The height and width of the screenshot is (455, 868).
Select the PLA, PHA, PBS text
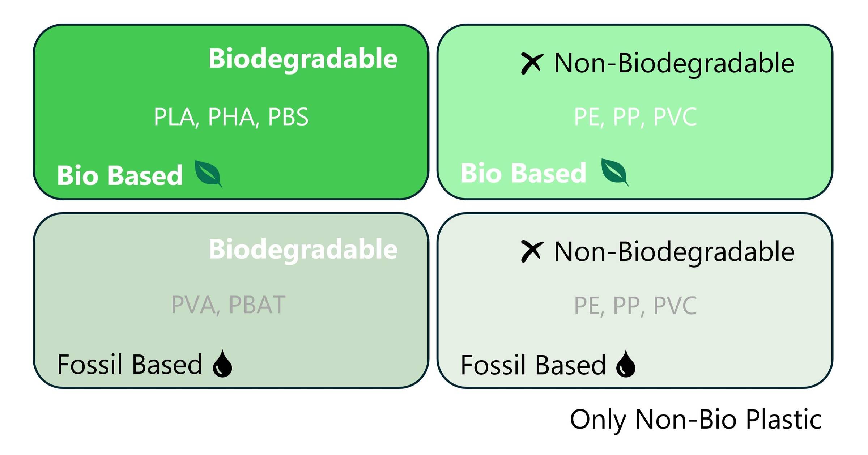pos(231,117)
